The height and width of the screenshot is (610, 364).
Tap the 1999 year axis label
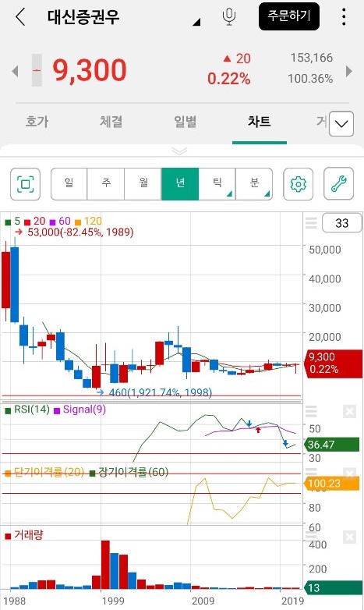[113, 601]
